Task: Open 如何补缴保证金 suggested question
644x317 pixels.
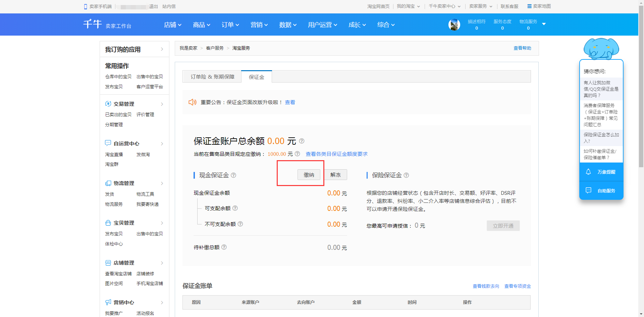Action: [600, 154]
